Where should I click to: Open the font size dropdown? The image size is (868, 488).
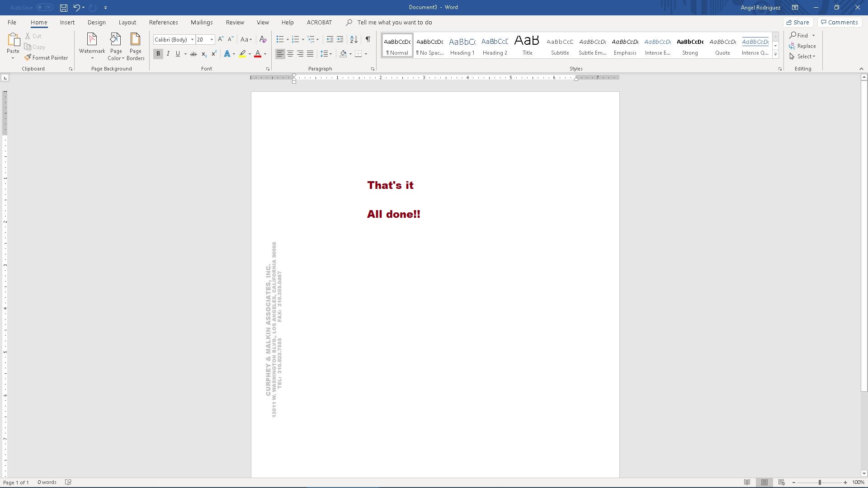tap(212, 40)
